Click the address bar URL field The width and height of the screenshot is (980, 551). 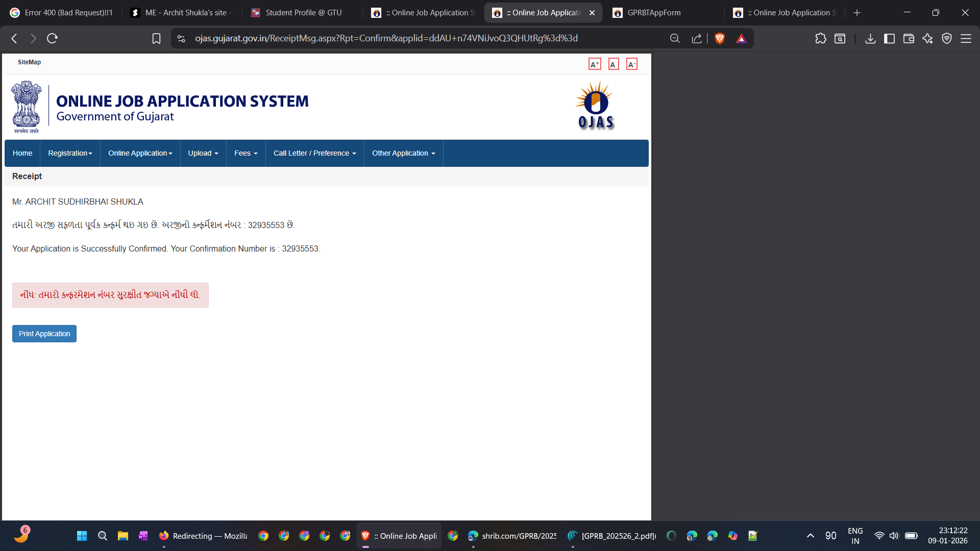point(386,38)
